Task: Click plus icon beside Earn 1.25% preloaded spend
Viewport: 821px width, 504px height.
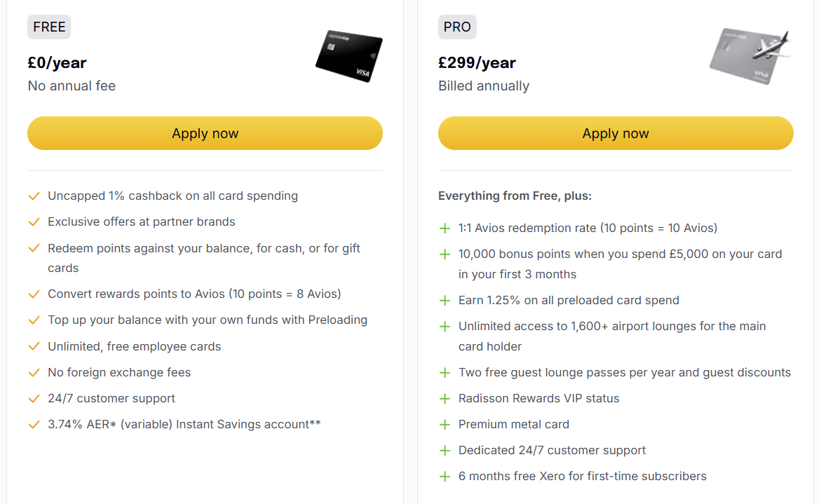Action: (445, 301)
